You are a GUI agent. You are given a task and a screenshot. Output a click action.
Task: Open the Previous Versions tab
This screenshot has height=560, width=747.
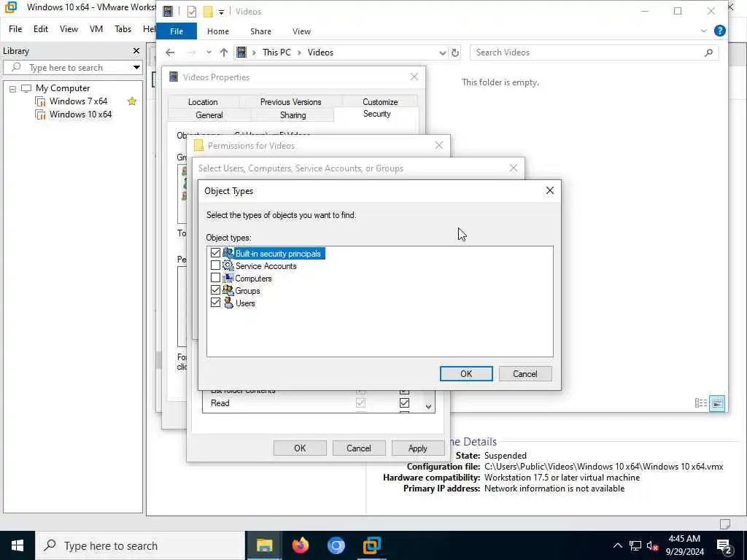pos(290,102)
